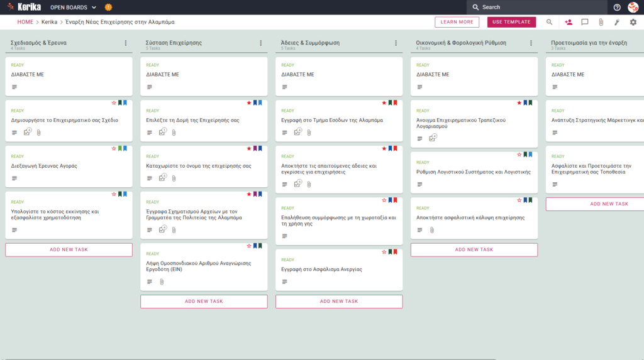
Task: Open the highlight filter icon
Action: click(617, 22)
